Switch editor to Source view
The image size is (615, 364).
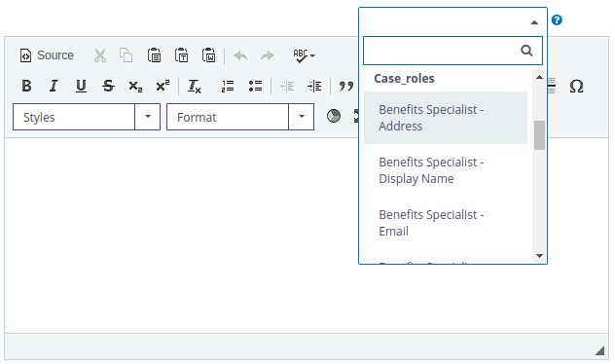[x=47, y=55]
